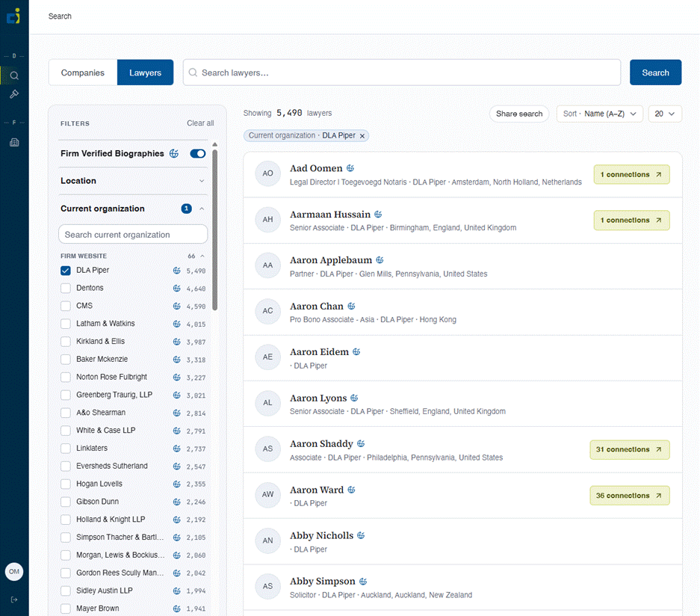Click the globe icon in the Linklaters filter row
Image resolution: width=700 pixels, height=616 pixels.
(x=177, y=449)
